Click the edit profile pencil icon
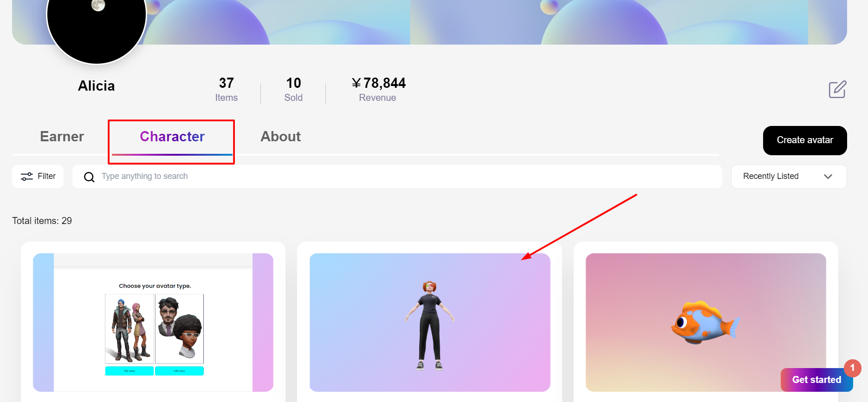The height and width of the screenshot is (402, 868). (837, 89)
